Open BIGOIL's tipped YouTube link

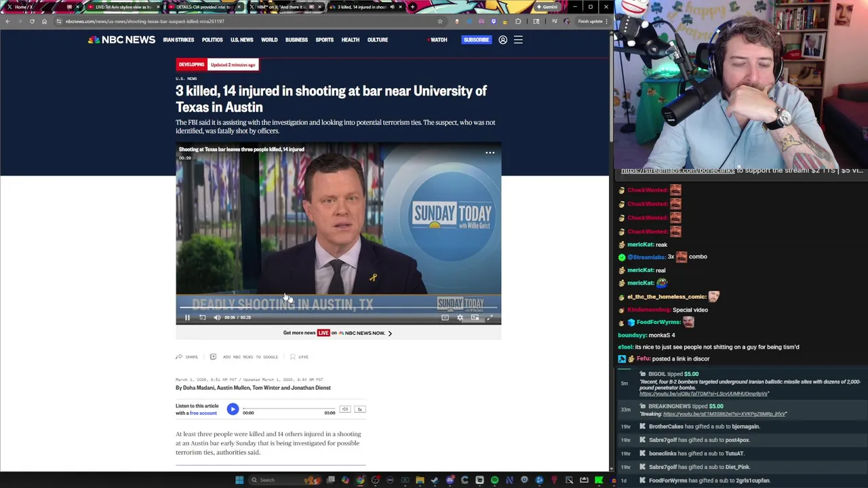[703, 394]
